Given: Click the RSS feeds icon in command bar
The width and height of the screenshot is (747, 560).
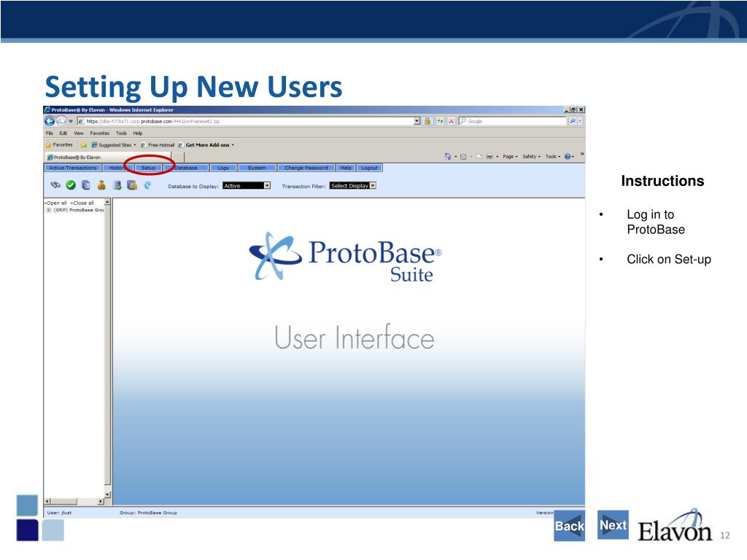Looking at the screenshot, I should [463, 156].
